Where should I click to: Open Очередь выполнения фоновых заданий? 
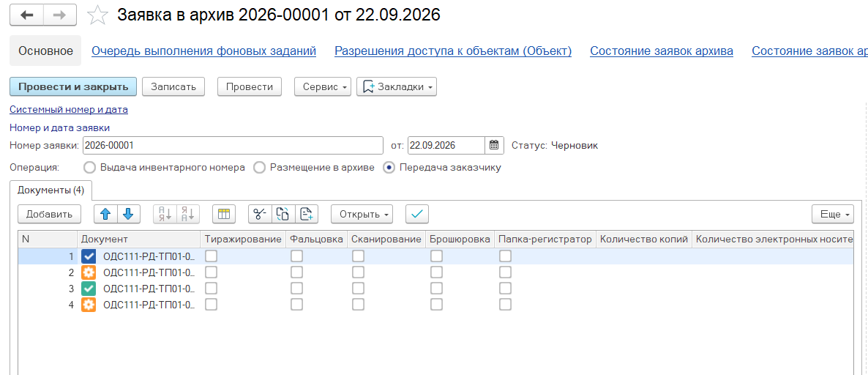tap(203, 51)
